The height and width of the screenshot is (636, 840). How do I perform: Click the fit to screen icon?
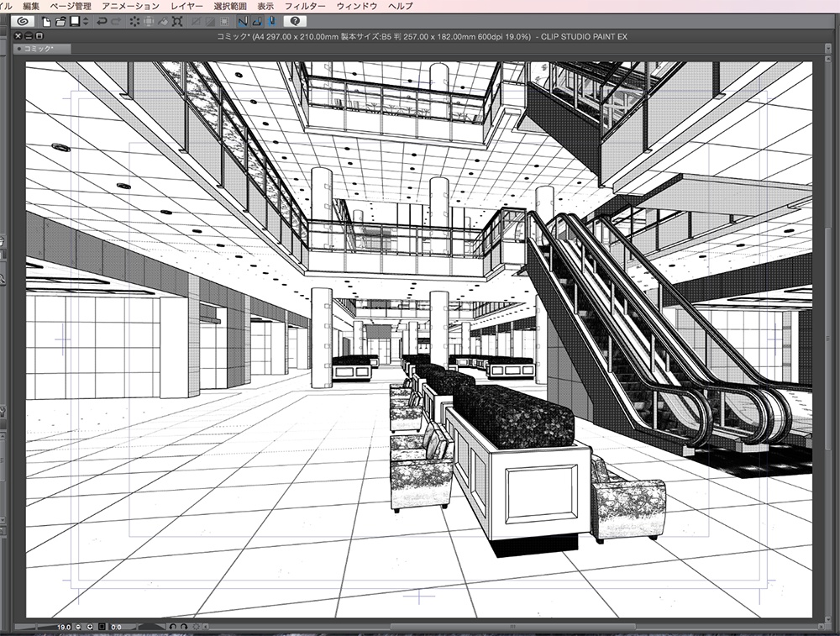(102, 627)
